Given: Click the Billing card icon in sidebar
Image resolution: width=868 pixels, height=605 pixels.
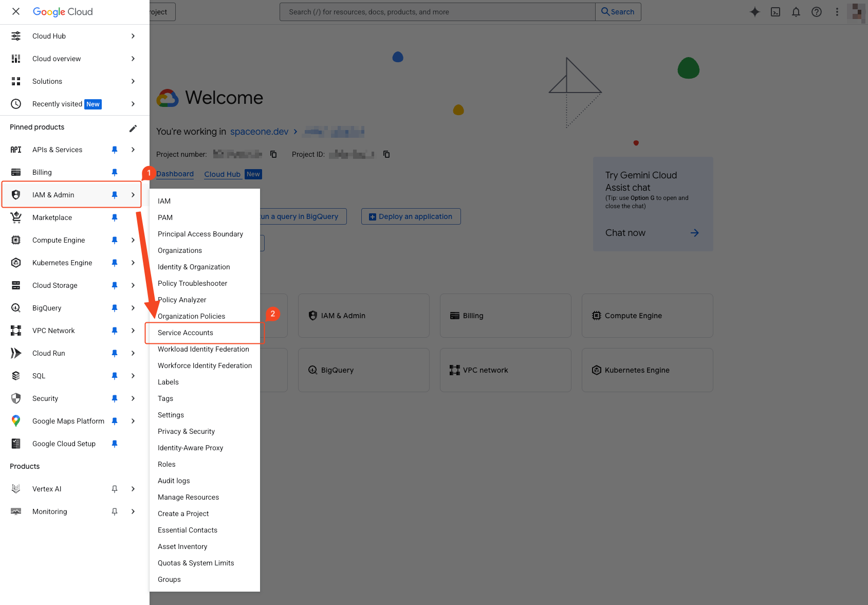Looking at the screenshot, I should click(16, 172).
